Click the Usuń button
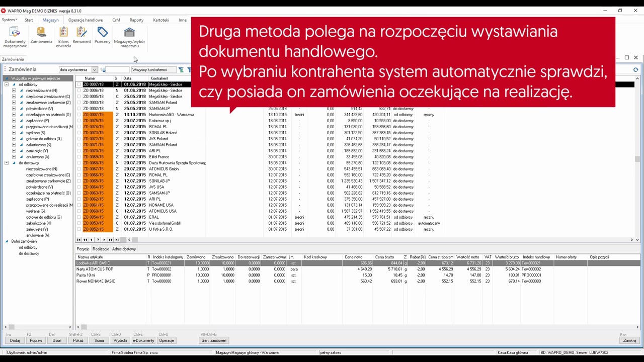644x362 pixels. click(57, 340)
